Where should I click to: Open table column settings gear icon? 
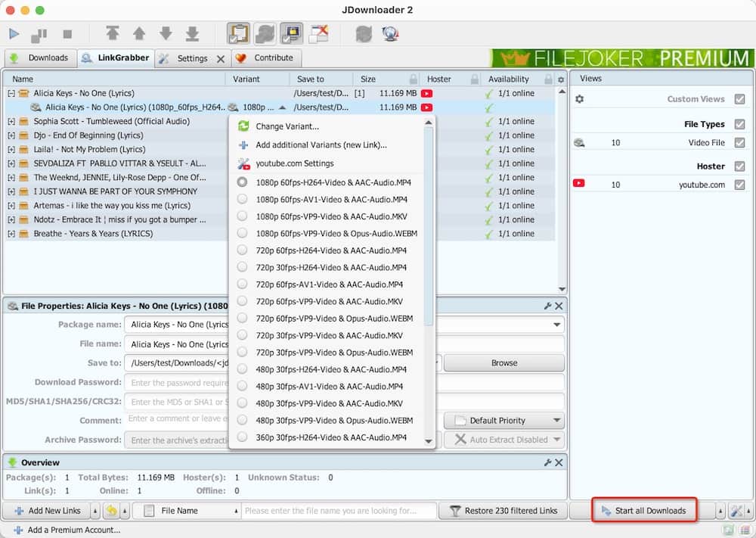[561, 79]
